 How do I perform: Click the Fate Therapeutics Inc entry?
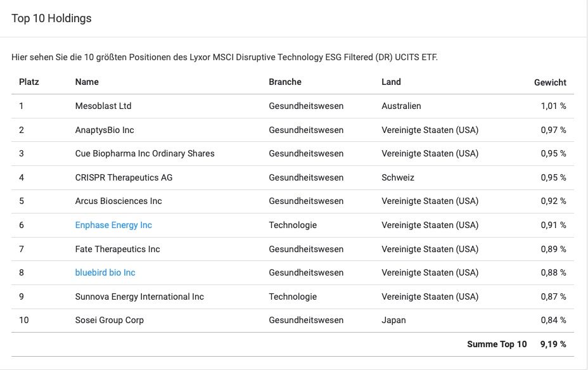[117, 249]
